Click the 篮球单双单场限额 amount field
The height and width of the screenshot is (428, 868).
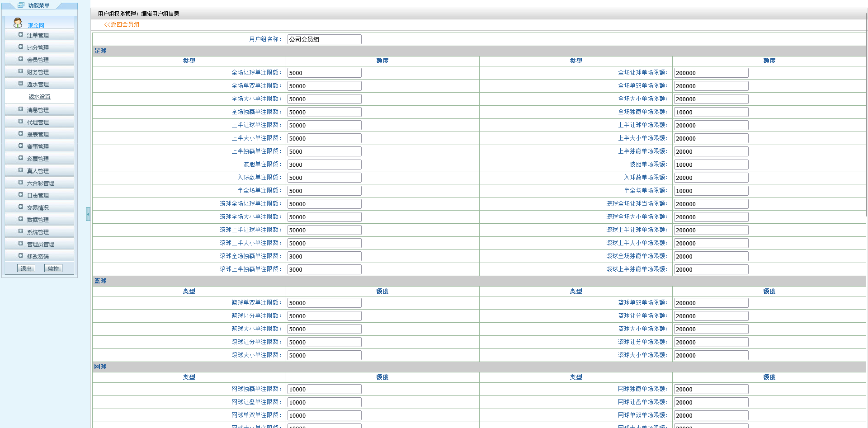(711, 303)
